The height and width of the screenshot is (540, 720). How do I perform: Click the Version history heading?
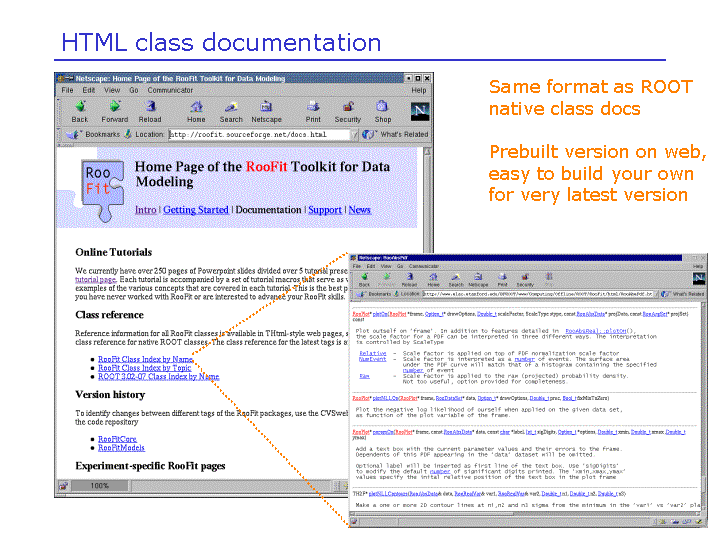[x=110, y=394]
